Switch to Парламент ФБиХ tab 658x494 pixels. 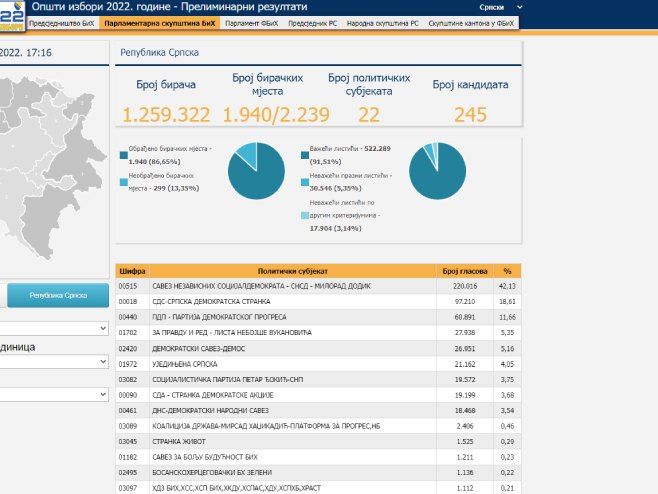tap(250, 22)
